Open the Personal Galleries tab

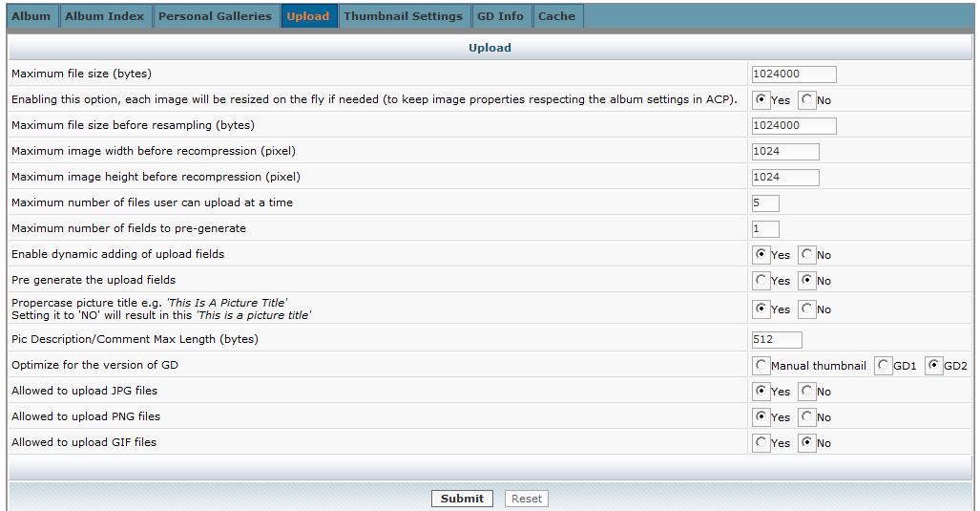pyautogui.click(x=215, y=16)
